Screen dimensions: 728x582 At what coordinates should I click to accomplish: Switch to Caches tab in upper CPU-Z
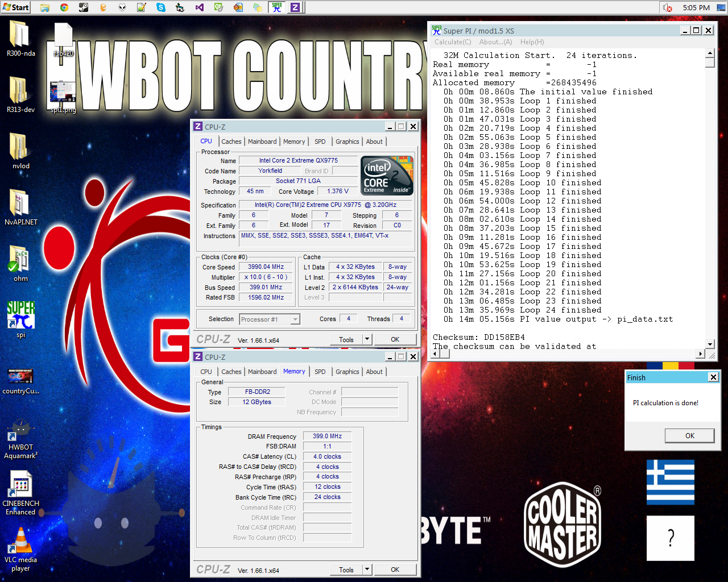click(x=231, y=142)
